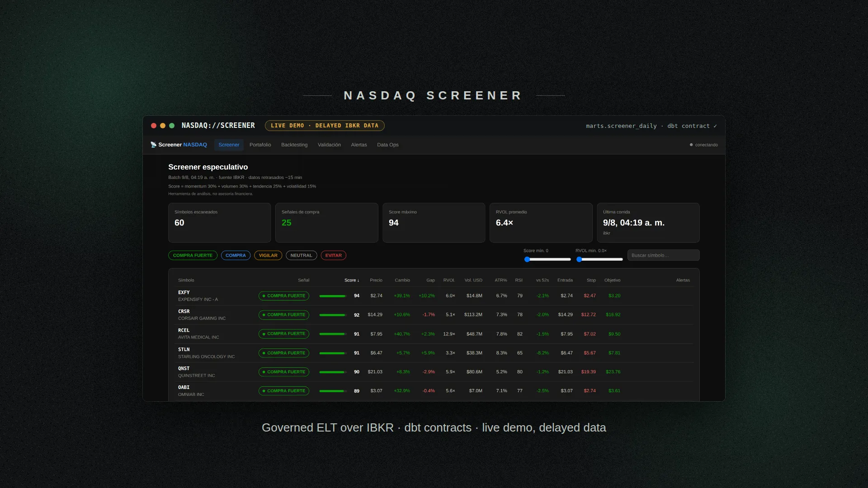This screenshot has width=868, height=488.
Task: Sort by the Vol. USD column header
Action: tap(473, 281)
